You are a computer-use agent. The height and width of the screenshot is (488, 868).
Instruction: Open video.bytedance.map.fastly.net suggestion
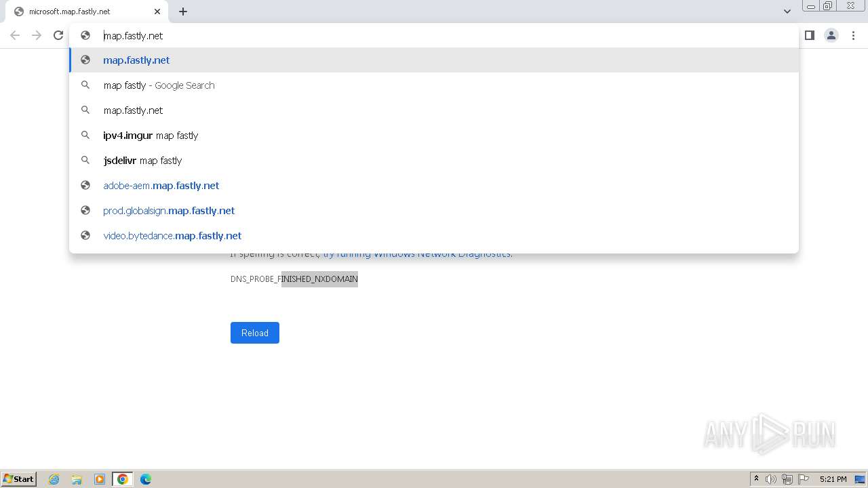point(434,235)
